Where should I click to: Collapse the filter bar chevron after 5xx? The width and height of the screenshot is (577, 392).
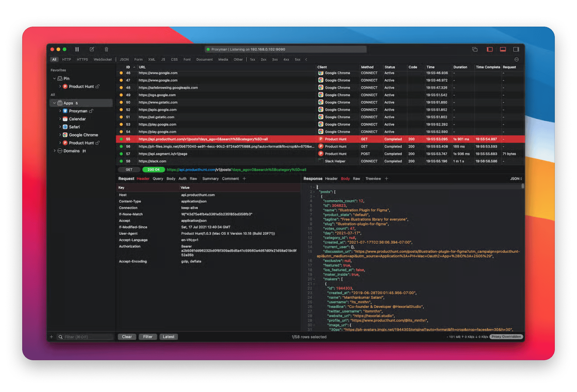306,60
